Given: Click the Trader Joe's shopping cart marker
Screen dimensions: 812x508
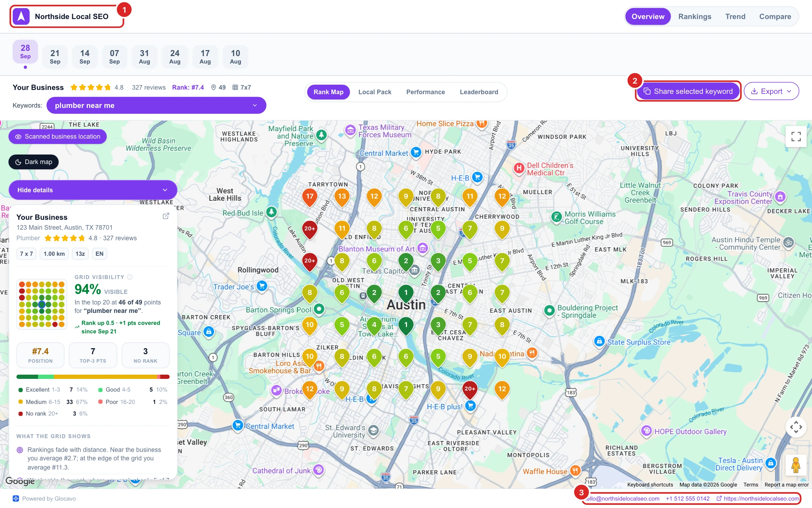Looking at the screenshot, I should 262,286.
